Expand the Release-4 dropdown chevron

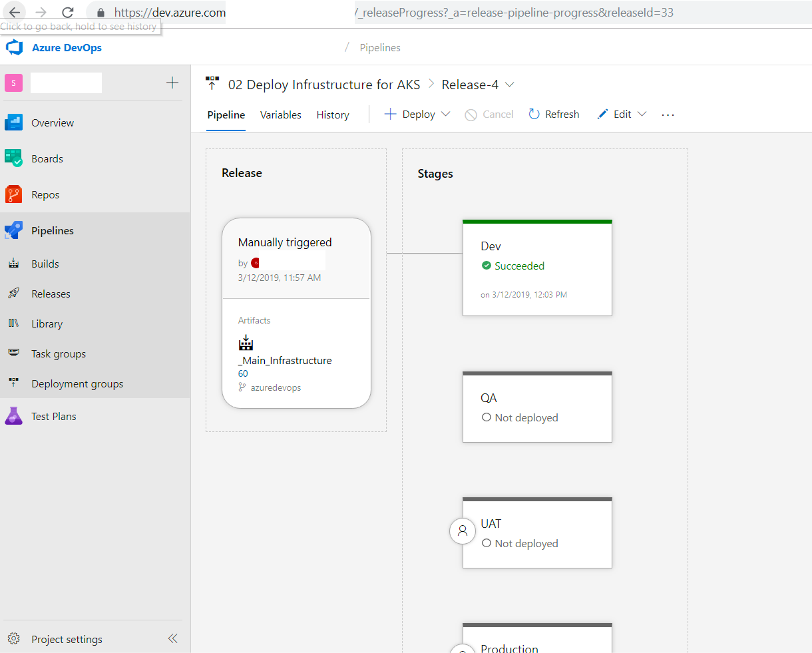tap(510, 85)
